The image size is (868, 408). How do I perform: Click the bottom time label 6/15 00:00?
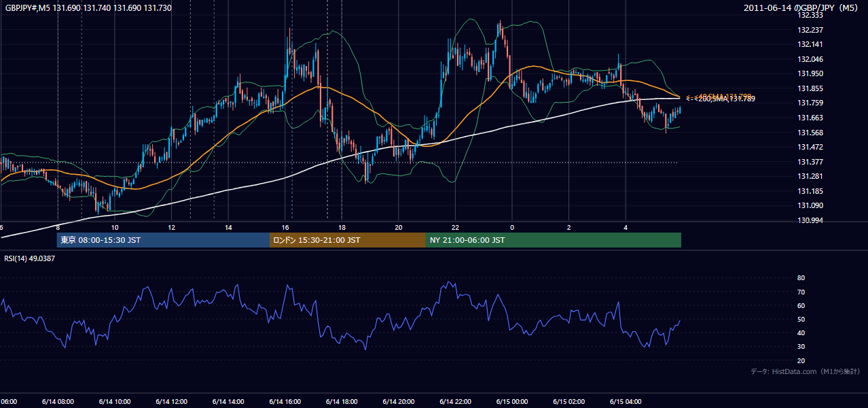pyautogui.click(x=511, y=402)
